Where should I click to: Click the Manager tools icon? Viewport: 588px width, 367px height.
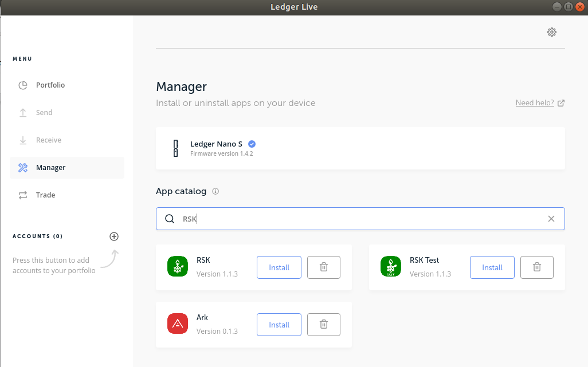(23, 168)
